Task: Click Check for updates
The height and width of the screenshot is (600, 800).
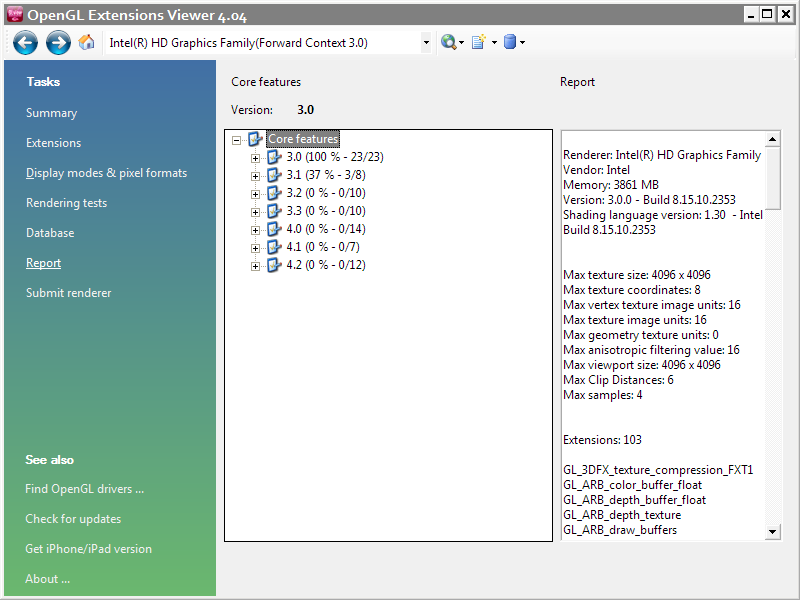Action: tap(73, 519)
